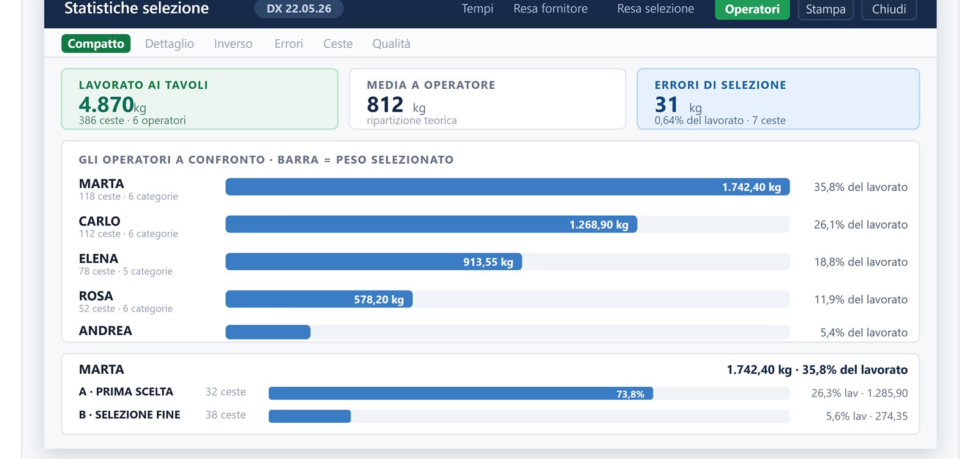Select operator ROSA in the comparison list
Image resolution: width=980 pixels, height=459 pixels.
point(126,302)
